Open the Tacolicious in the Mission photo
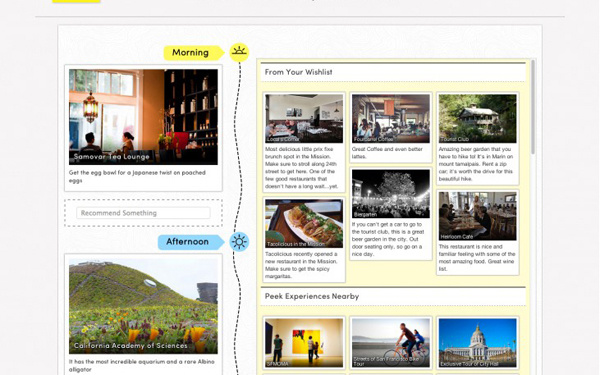This screenshot has width=600, height=375. 304,223
